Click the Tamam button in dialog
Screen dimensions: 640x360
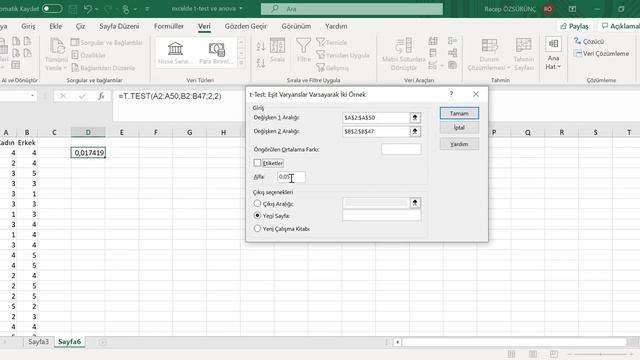(x=459, y=113)
